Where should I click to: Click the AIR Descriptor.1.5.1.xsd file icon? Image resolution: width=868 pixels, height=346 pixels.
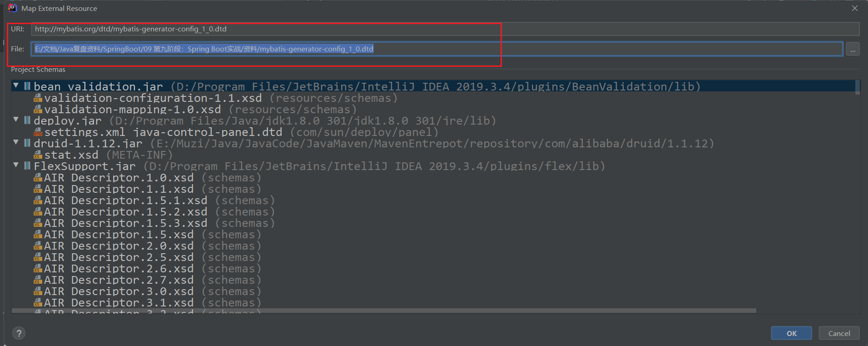tap(38, 200)
